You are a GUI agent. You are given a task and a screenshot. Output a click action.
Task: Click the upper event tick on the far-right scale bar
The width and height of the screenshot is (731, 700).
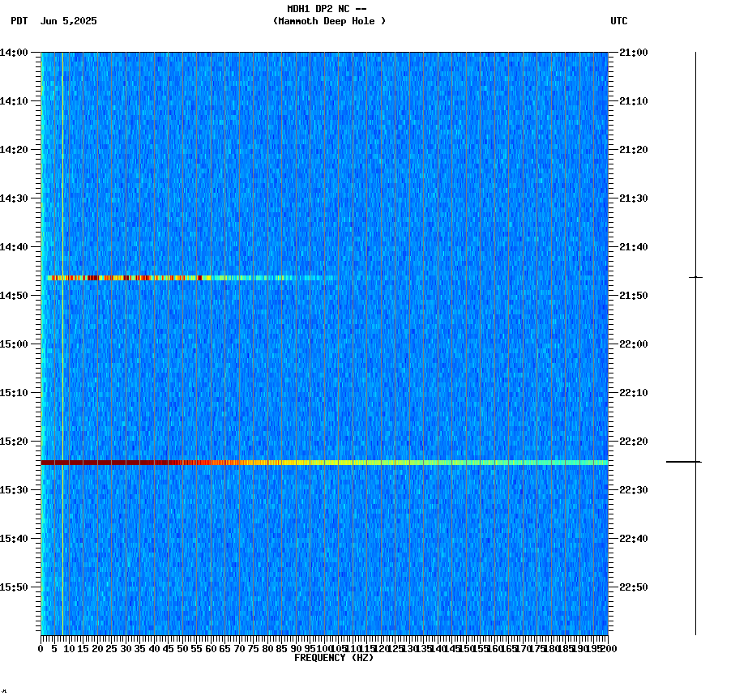click(695, 277)
